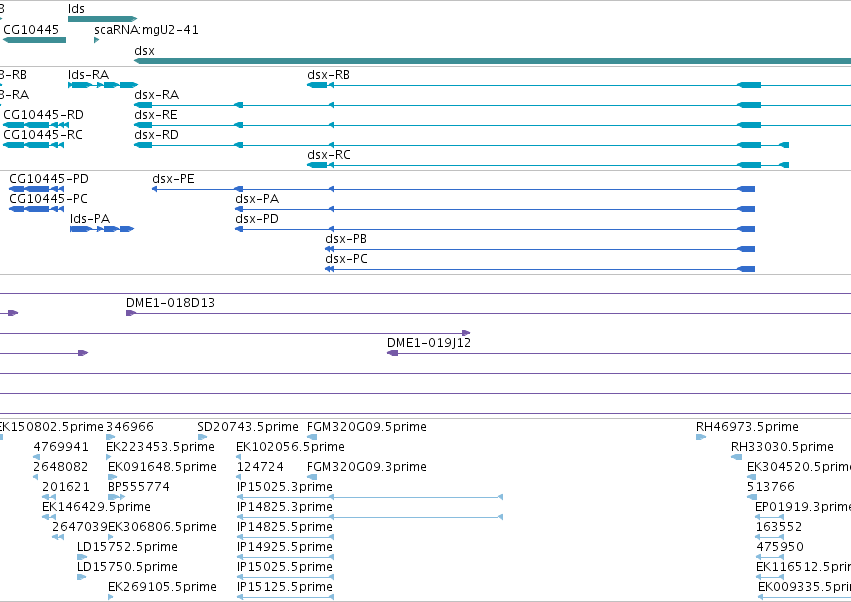Viewport: 851px width, 602px height.
Task: Open the dsx-PD protein feature
Action: (x=495, y=229)
